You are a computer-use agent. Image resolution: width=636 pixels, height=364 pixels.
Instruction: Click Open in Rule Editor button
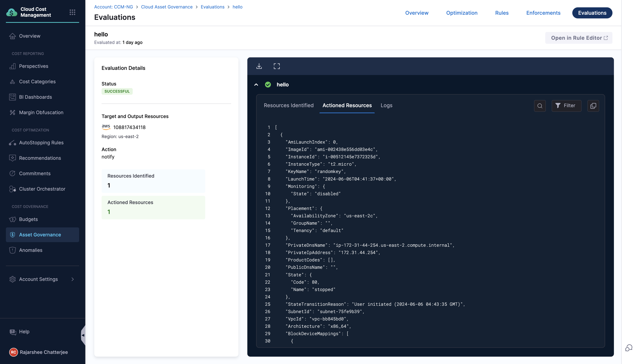click(x=578, y=38)
